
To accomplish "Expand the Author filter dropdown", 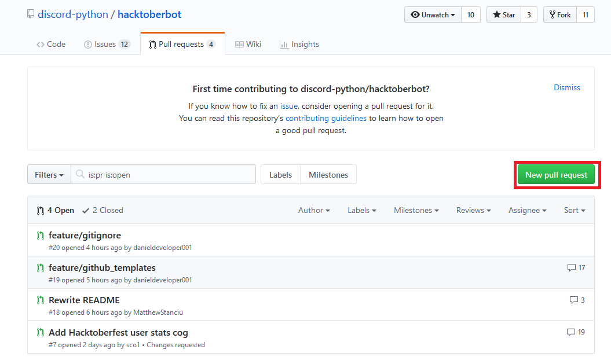I will tap(314, 211).
